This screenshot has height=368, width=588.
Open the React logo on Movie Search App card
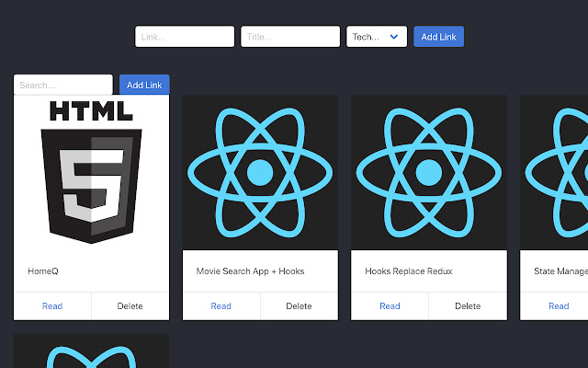coord(260,172)
